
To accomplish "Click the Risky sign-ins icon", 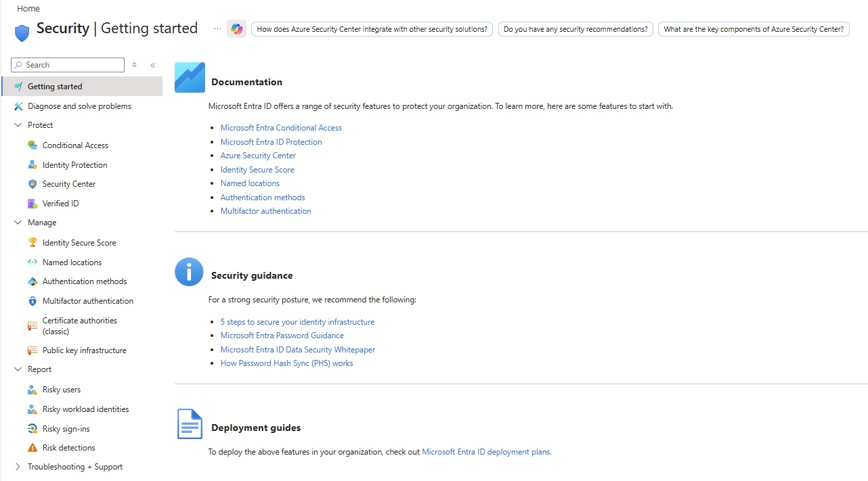I will click(x=32, y=429).
